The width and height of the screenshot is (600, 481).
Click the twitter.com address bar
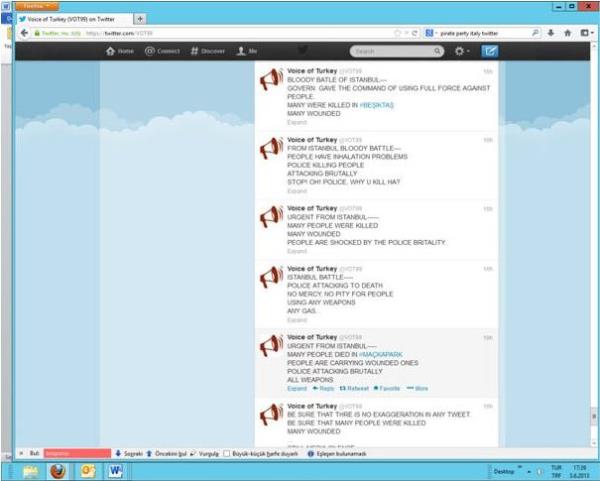[x=212, y=33]
